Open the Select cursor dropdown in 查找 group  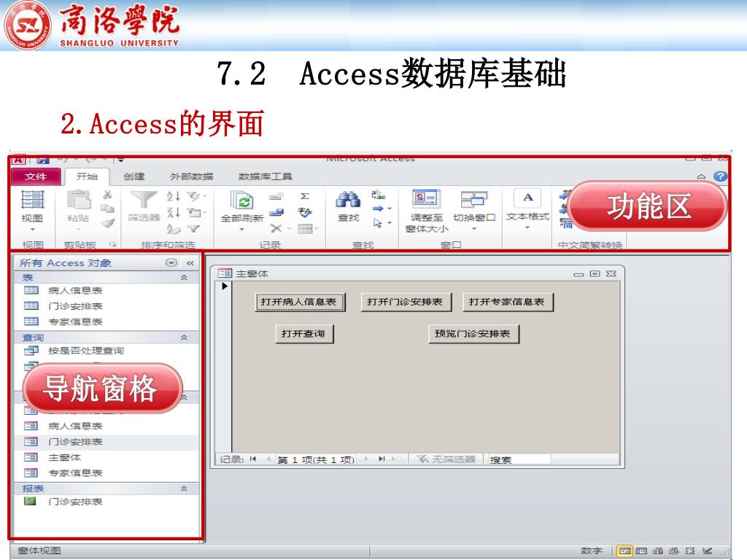pyautogui.click(x=390, y=223)
